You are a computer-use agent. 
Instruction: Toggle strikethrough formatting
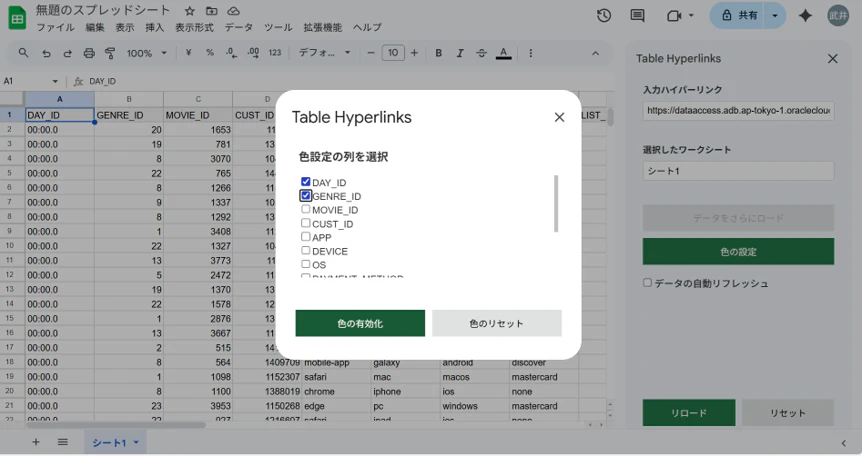click(481, 53)
